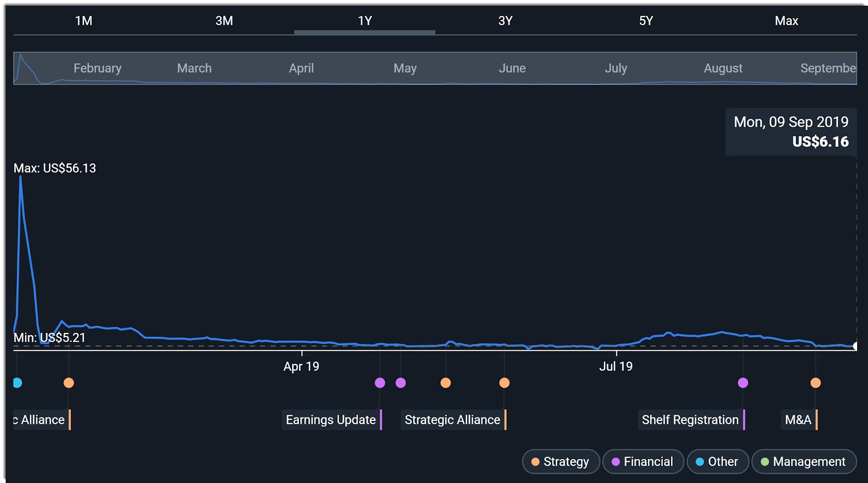Click the white endpoint dot on price line
The image size is (868, 483).
856,346
